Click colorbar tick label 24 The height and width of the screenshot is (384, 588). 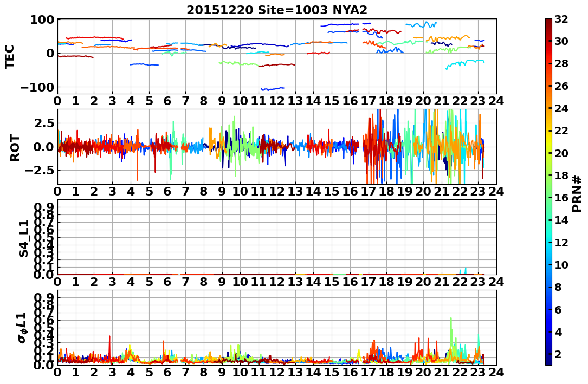coord(561,108)
